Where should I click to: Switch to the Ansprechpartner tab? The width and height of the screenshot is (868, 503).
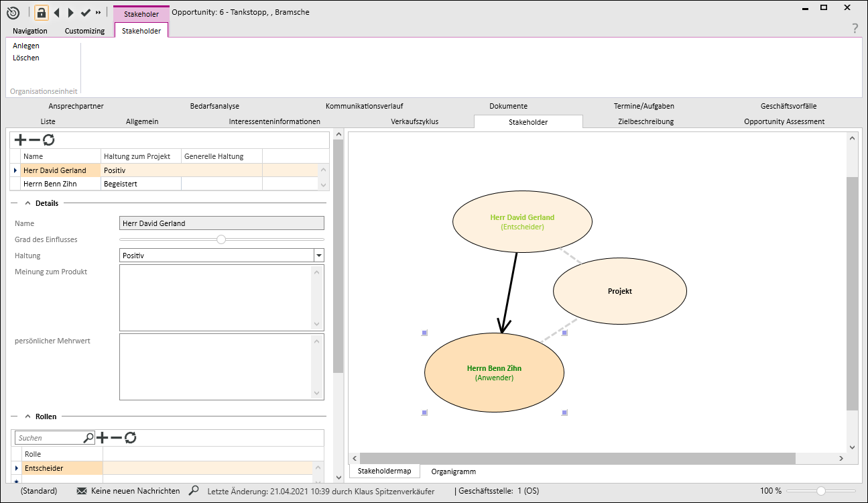point(76,106)
